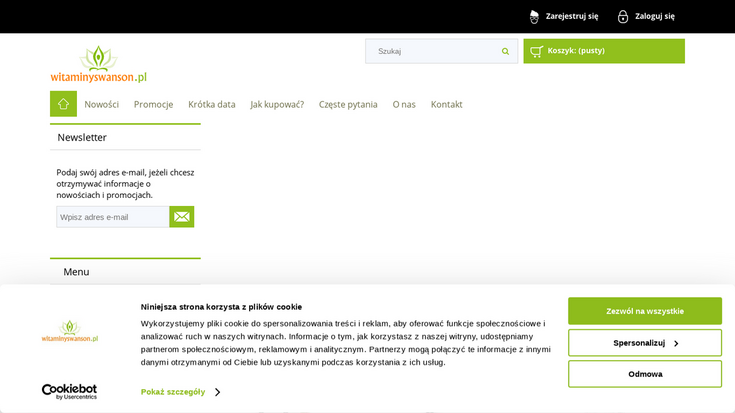Open the Cookiebot by Usercentrics logo
The height and width of the screenshot is (413, 735).
click(69, 391)
